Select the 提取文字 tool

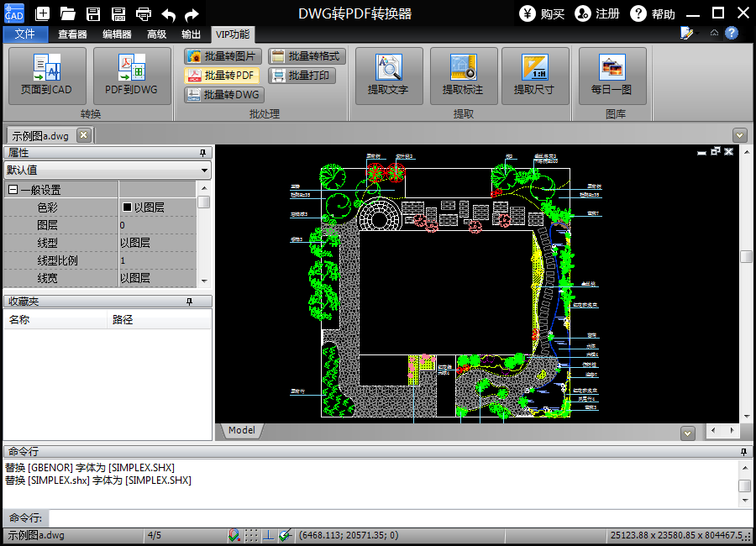click(388, 76)
